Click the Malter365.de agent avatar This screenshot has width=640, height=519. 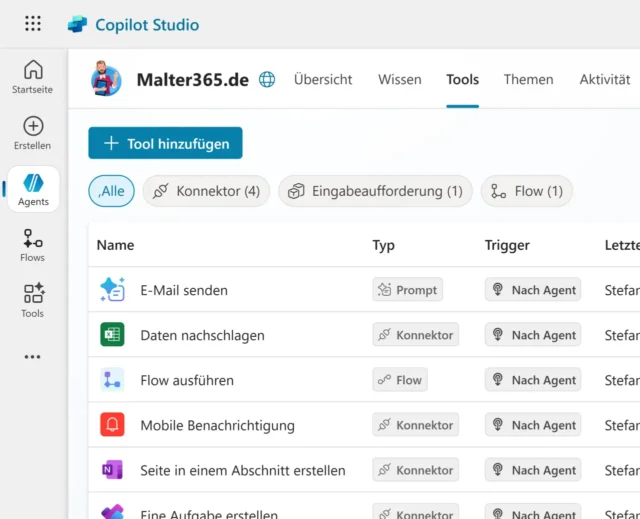point(106,79)
